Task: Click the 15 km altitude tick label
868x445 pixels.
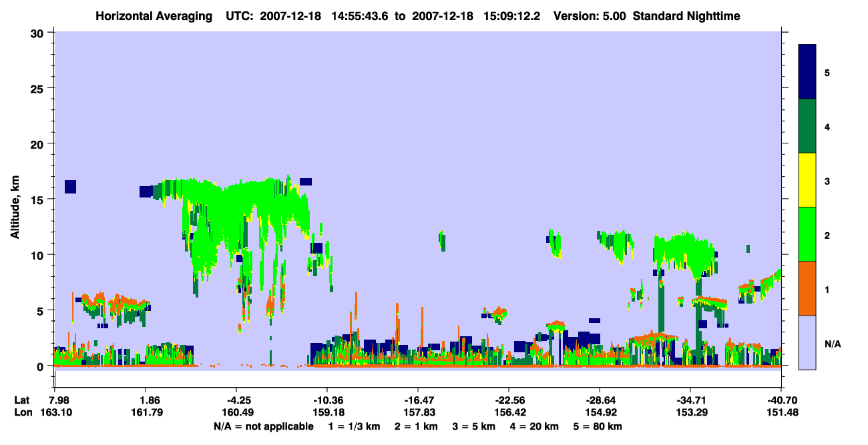Action: pyautogui.click(x=39, y=199)
